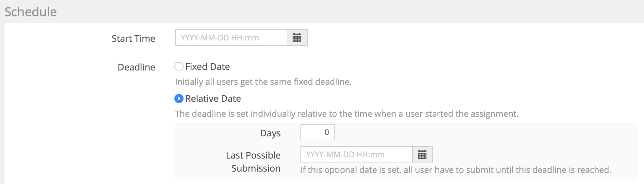The image size is (644, 184).
Task: Select the Fixed Date radio button
Action: pos(179,67)
